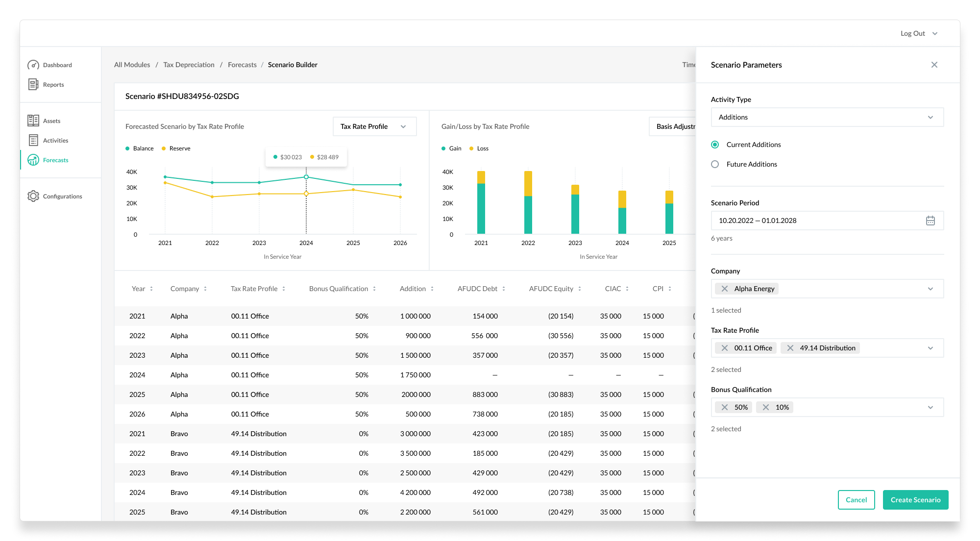Screen dimensions: 980x541
Task: Open the Configurations gear icon
Action: (33, 196)
